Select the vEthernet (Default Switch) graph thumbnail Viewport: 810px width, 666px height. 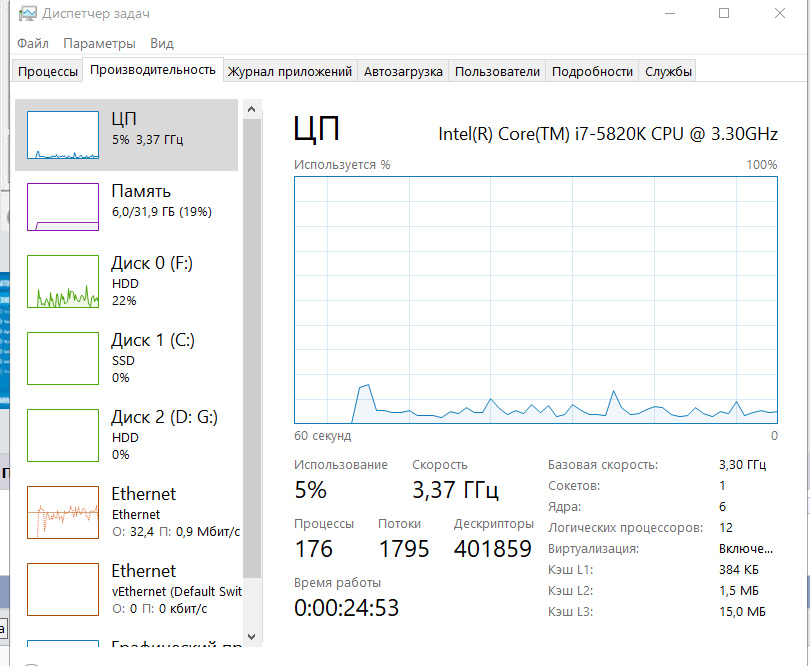(x=63, y=590)
